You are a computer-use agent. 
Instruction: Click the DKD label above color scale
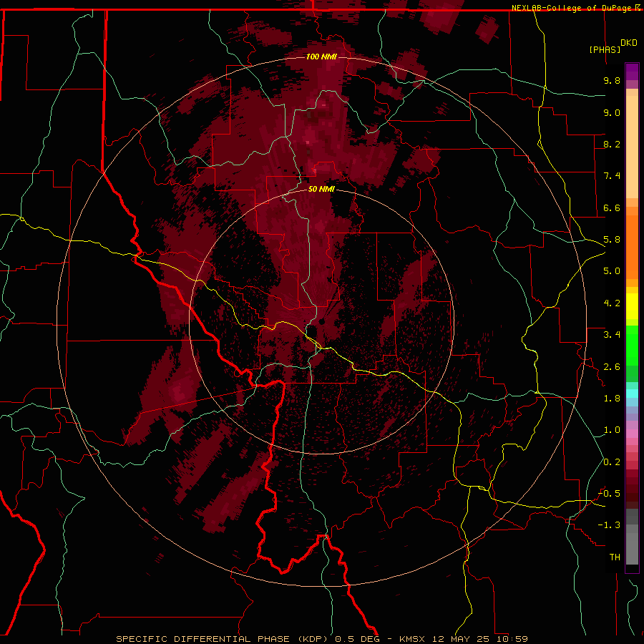(x=629, y=43)
